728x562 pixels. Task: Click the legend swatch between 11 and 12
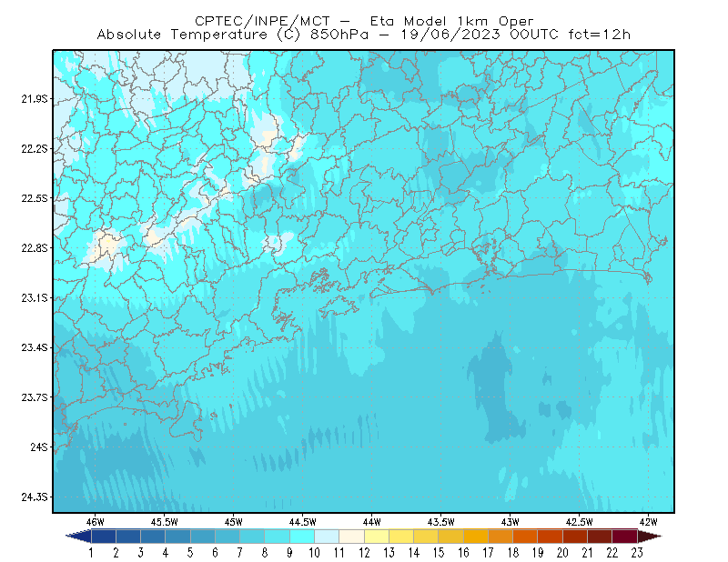pyautogui.click(x=352, y=537)
